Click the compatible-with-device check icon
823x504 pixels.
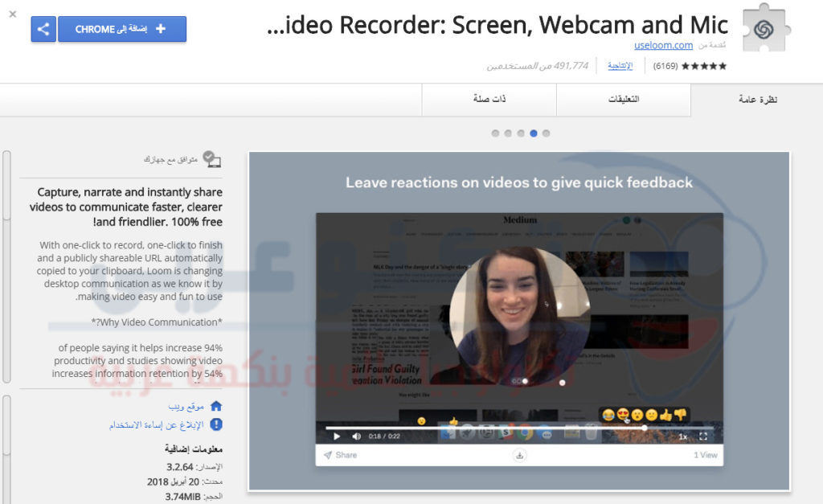211,158
